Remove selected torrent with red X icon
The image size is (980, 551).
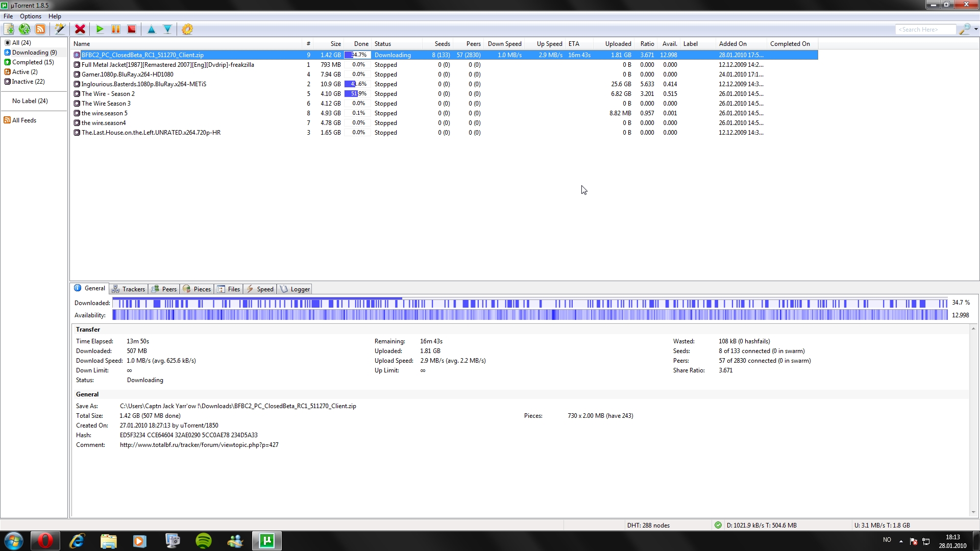pyautogui.click(x=80, y=29)
